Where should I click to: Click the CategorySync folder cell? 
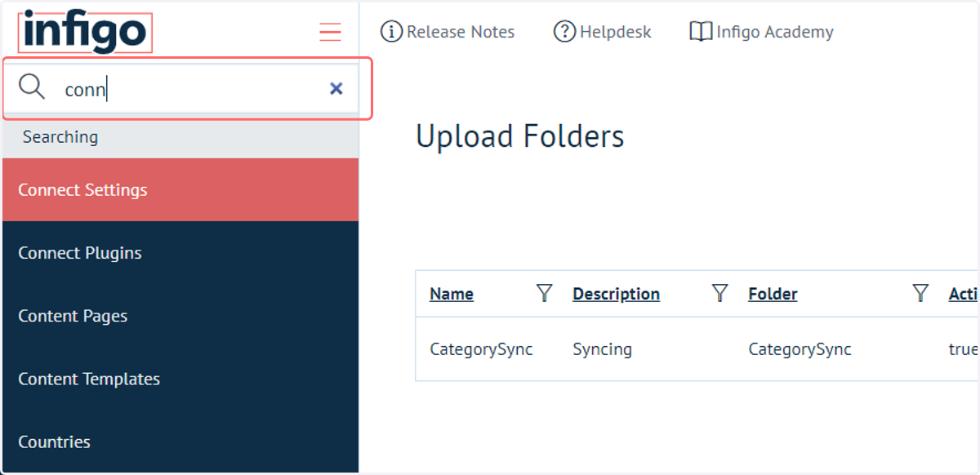coord(800,349)
